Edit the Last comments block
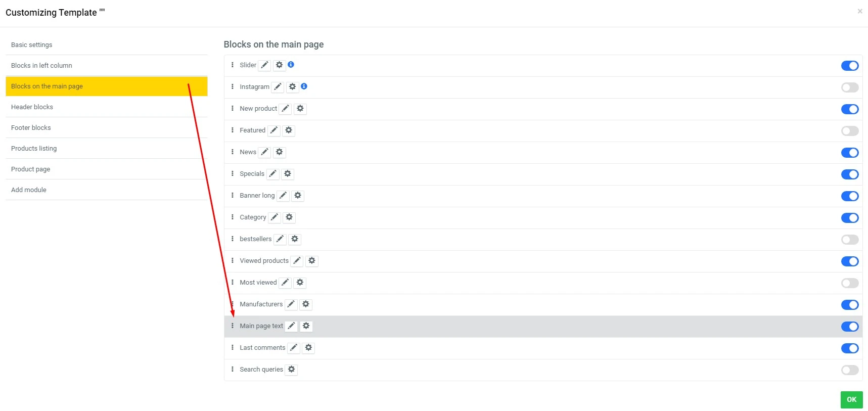Viewport: 868px width, 411px height. (294, 348)
